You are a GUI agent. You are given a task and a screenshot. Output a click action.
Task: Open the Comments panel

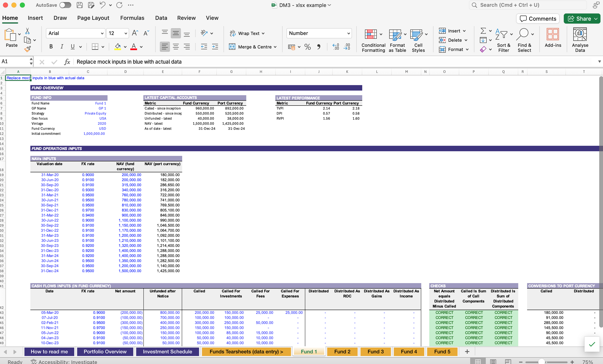coord(538,18)
